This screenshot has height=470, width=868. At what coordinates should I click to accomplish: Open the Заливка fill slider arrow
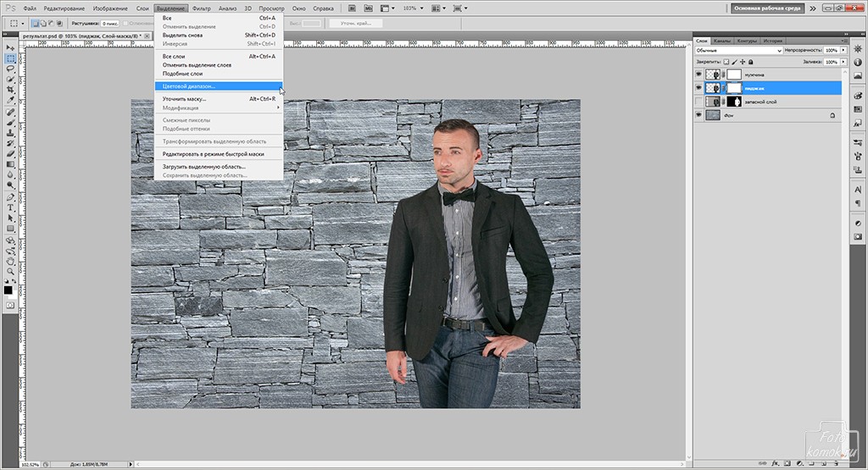pyautogui.click(x=843, y=62)
